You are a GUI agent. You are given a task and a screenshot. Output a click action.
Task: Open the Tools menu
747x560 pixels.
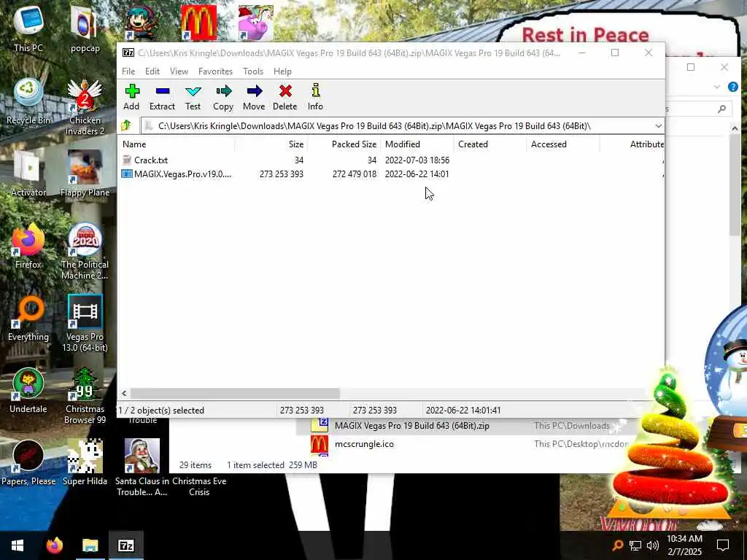pyautogui.click(x=253, y=71)
